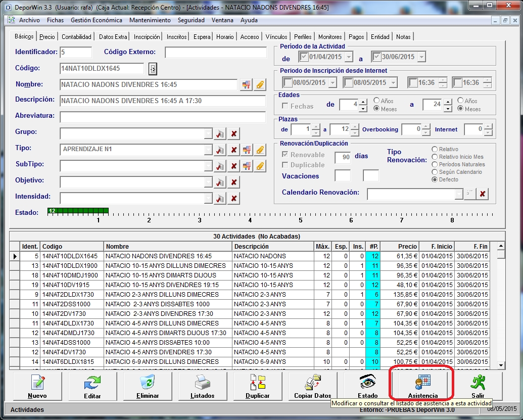Open Calendario Renovación browse button
The image size is (523, 420).
[x=469, y=194]
